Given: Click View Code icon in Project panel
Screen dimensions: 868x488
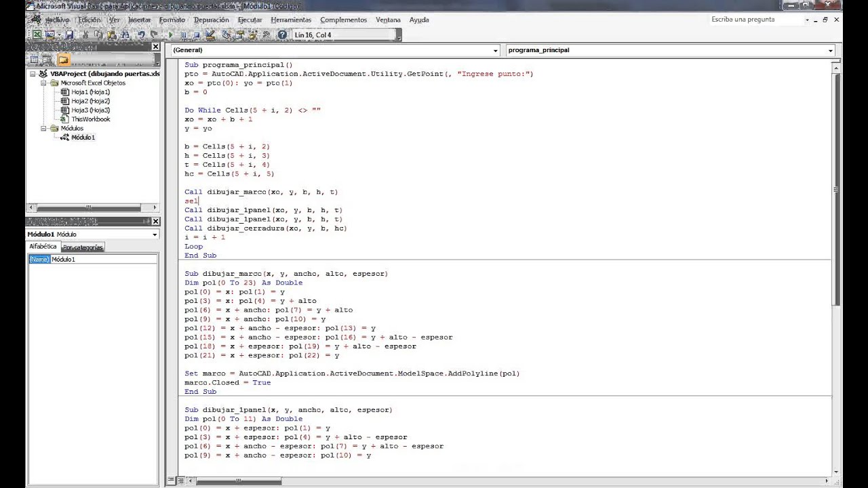Looking at the screenshot, I should tap(34, 60).
